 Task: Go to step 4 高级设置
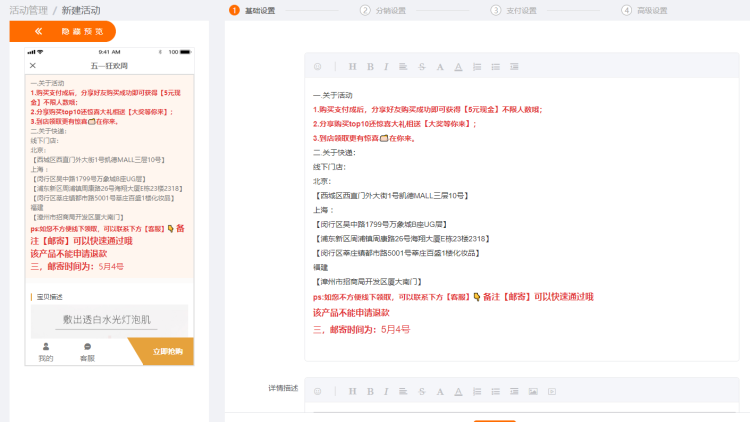[644, 10]
